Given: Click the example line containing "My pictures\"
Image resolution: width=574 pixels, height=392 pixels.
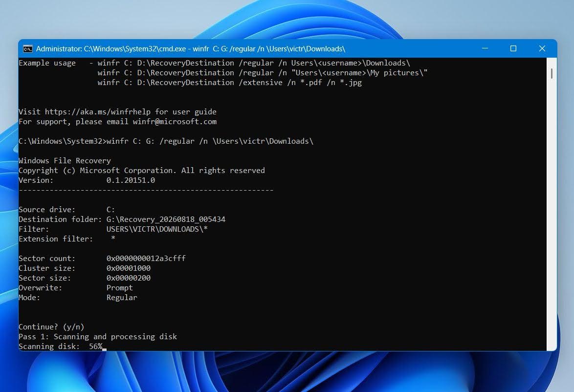Looking at the screenshot, I should 263,73.
